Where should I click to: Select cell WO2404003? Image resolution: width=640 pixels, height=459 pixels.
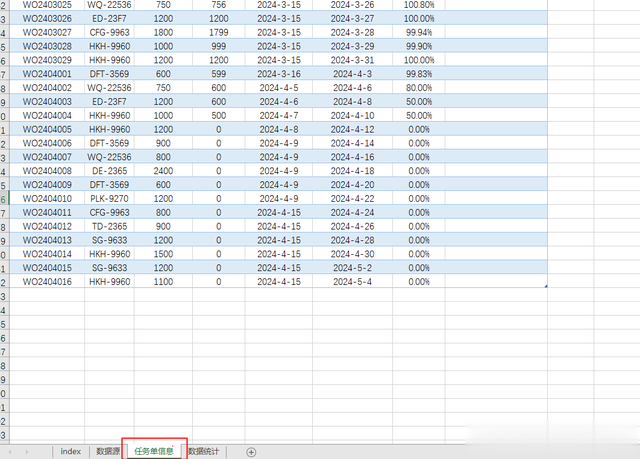tap(47, 102)
